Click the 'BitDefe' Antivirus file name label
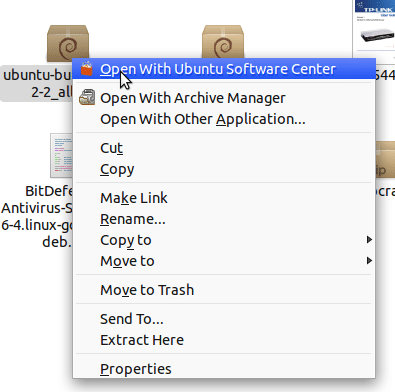The image size is (395, 392). point(37,216)
